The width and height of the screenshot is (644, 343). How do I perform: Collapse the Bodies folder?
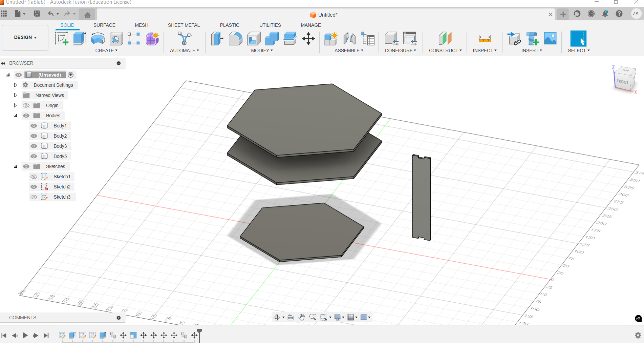(x=16, y=116)
